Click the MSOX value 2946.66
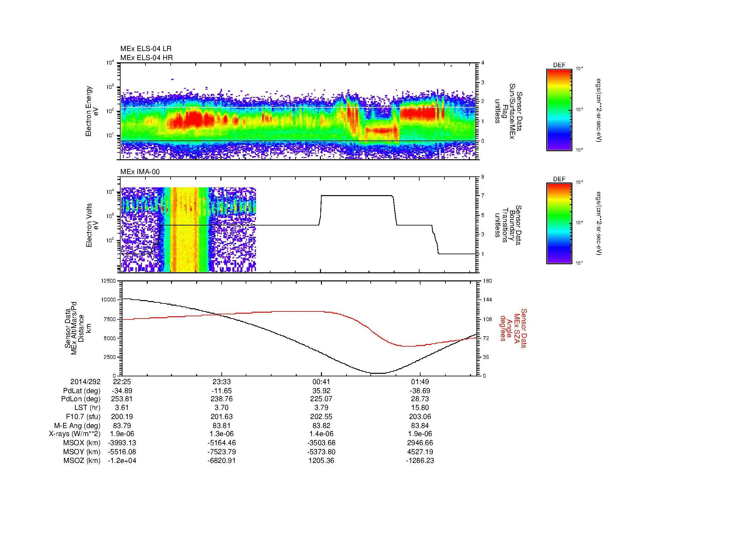Image resolution: width=756 pixels, height=534 pixels. (420, 443)
